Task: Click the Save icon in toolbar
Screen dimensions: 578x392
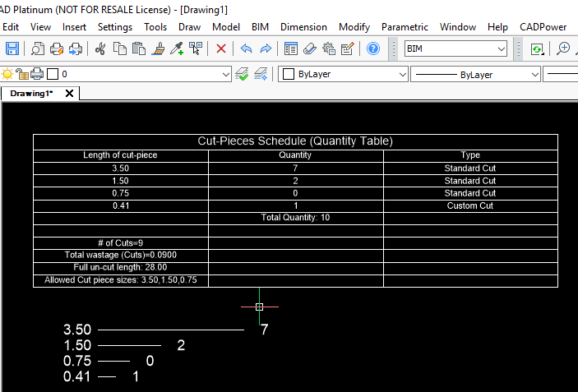Action: [x=12, y=48]
